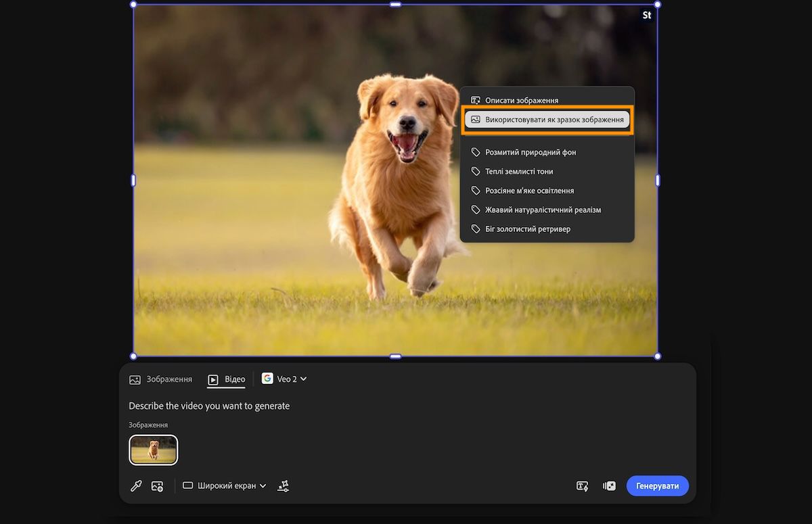Click the top-left corner handle of the image
The image size is (812, 524).
coord(133,5)
